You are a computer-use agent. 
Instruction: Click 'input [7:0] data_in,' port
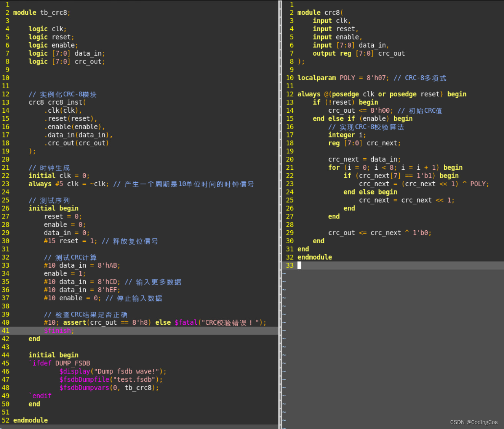[x=351, y=45]
